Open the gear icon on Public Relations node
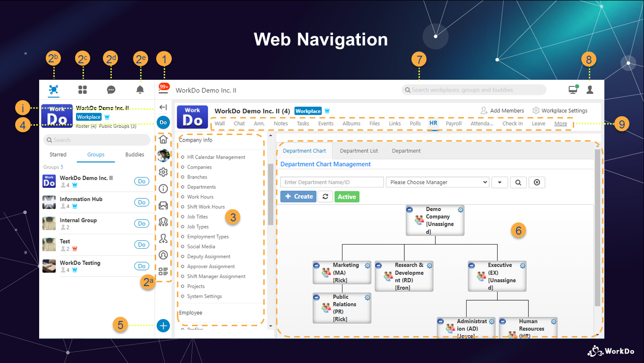The height and width of the screenshot is (363, 644). click(368, 297)
